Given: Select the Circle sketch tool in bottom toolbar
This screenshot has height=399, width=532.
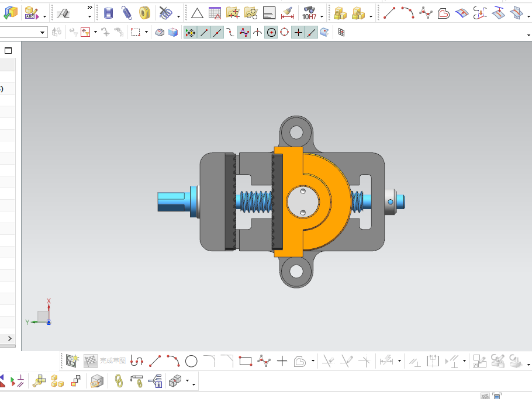Looking at the screenshot, I should point(191,361).
